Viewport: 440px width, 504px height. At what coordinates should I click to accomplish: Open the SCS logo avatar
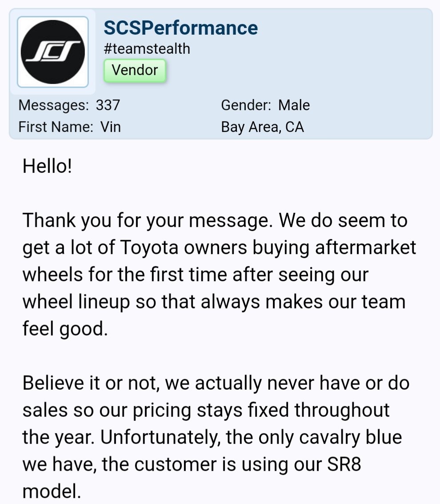tap(53, 52)
